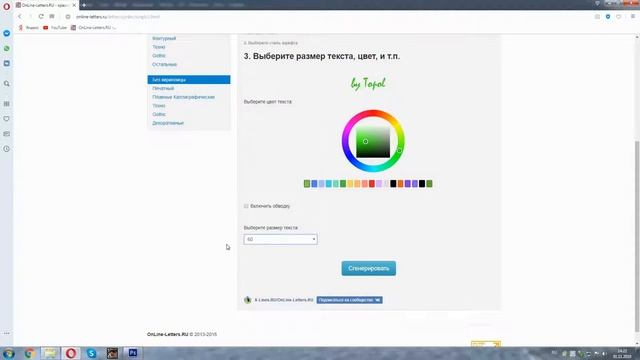Click the hue ring of the color wheel

click(x=373, y=113)
